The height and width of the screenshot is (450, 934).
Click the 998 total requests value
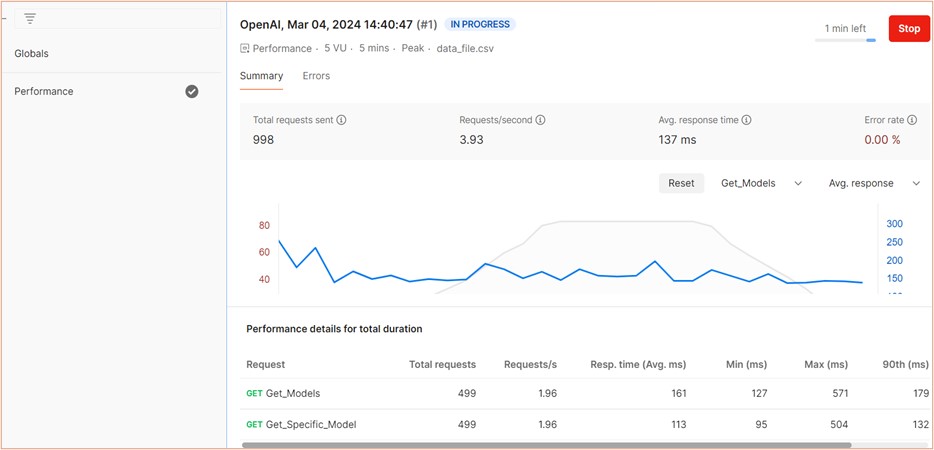pyautogui.click(x=263, y=140)
